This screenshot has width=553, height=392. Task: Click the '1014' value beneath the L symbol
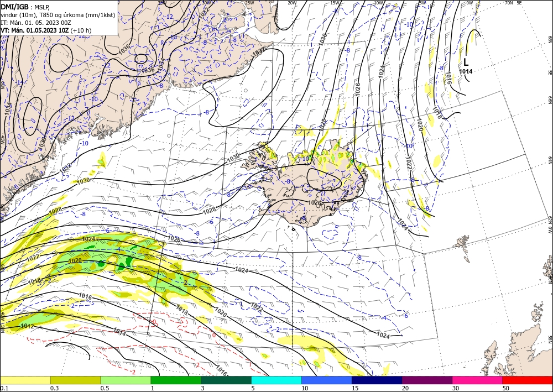(466, 71)
